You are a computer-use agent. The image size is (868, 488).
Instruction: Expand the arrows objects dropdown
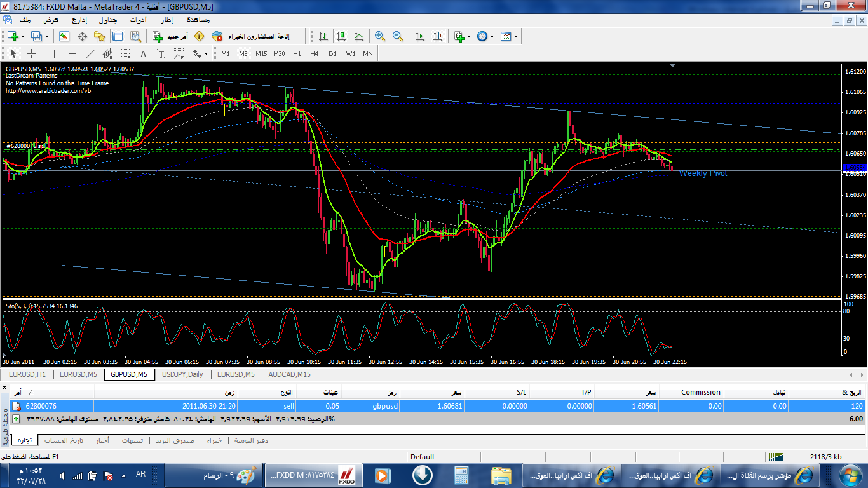coord(207,53)
